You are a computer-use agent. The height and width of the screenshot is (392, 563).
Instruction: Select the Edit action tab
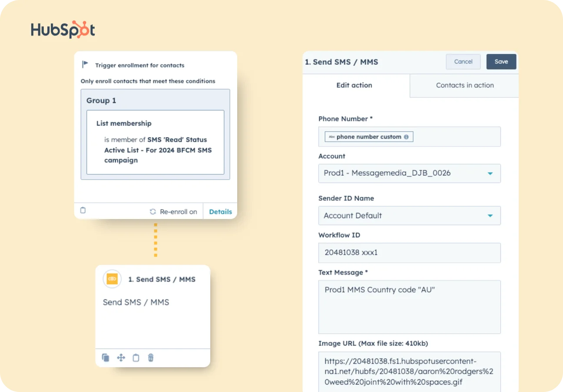[354, 85]
